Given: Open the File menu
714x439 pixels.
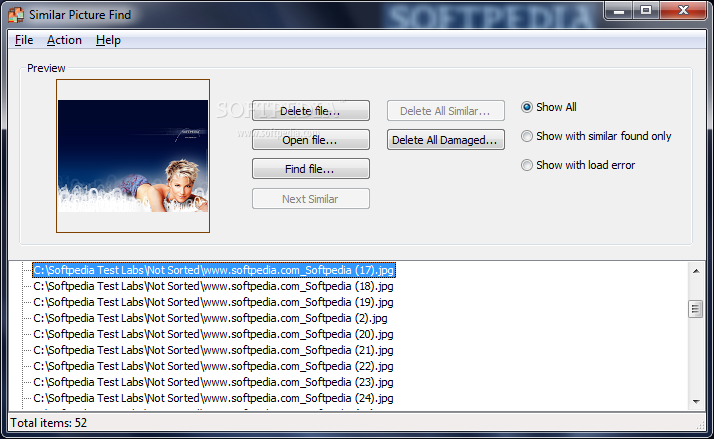Looking at the screenshot, I should 24,40.
